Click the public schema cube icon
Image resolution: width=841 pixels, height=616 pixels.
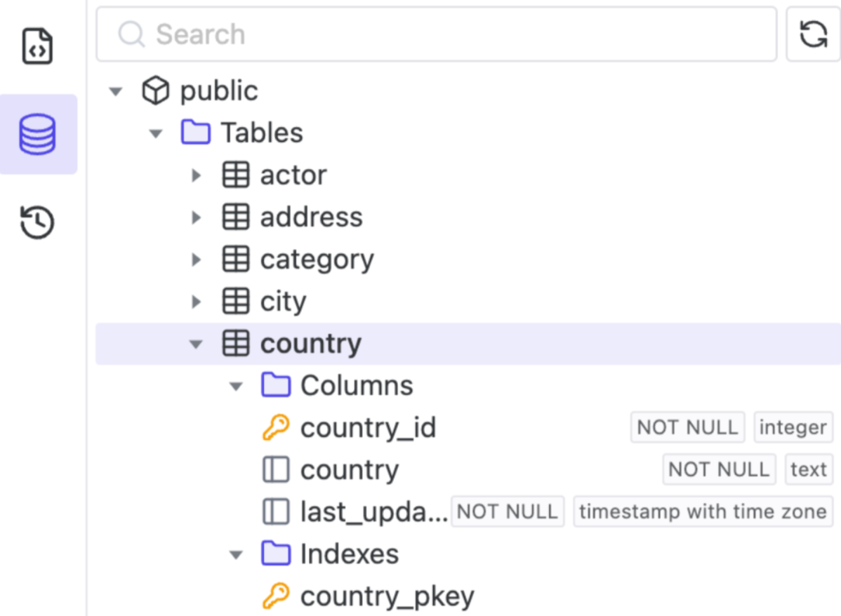156,90
